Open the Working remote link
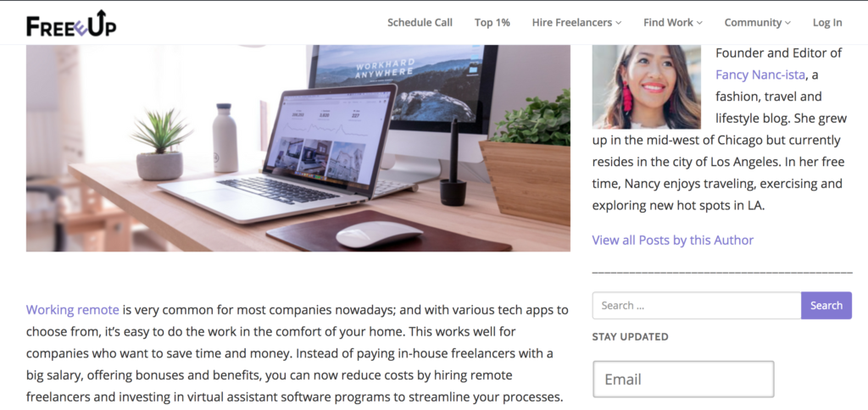Viewport: 868px width, 410px height. 73,310
